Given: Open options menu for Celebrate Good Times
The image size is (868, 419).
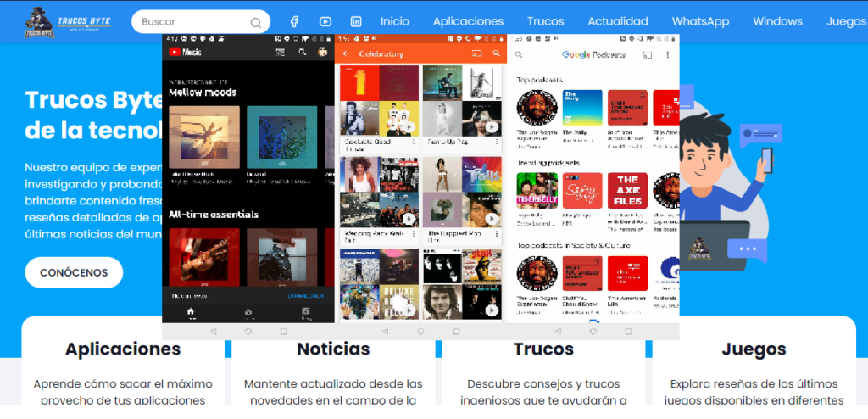Looking at the screenshot, I should (414, 142).
